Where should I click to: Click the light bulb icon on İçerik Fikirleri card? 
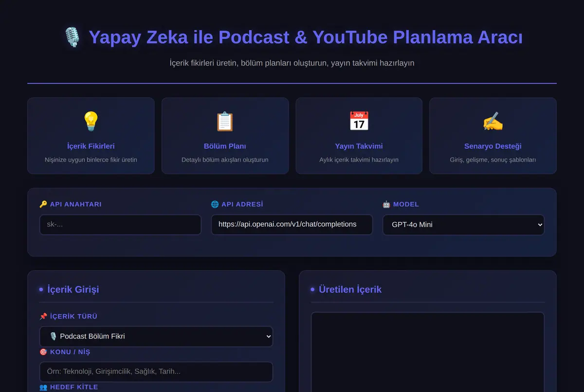tap(91, 121)
